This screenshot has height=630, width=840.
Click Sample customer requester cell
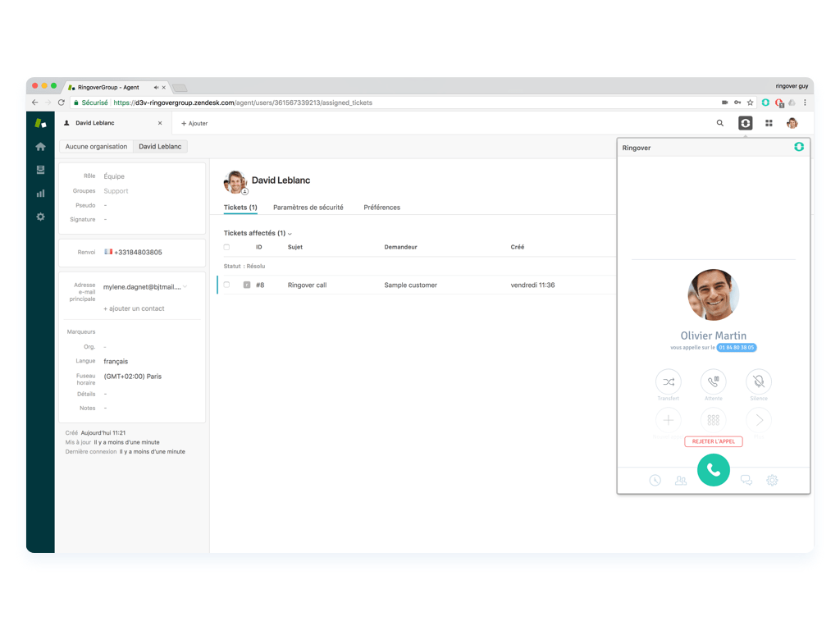pyautogui.click(x=410, y=285)
